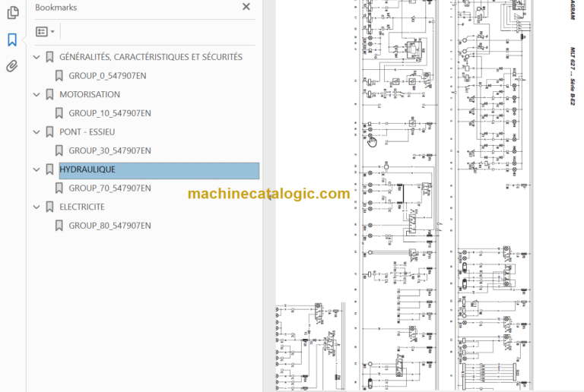Select the Bookmarks panel icon
Image resolution: width=584 pixels, height=392 pixels.
(12, 40)
